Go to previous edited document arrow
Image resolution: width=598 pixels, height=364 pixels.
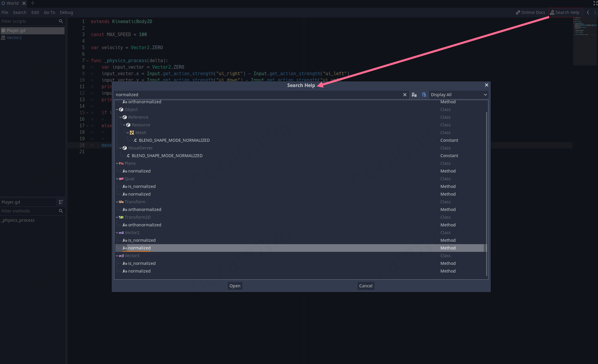pyautogui.click(x=588, y=12)
